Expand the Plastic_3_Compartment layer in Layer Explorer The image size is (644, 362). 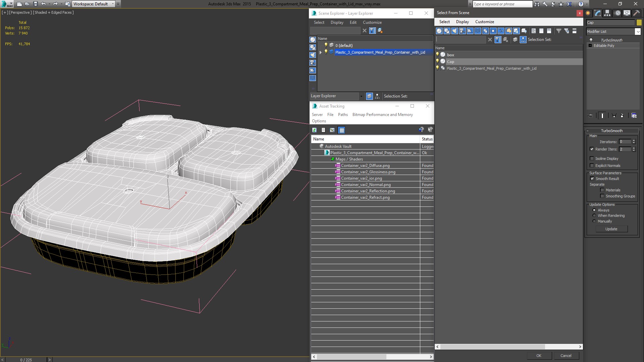(x=321, y=52)
